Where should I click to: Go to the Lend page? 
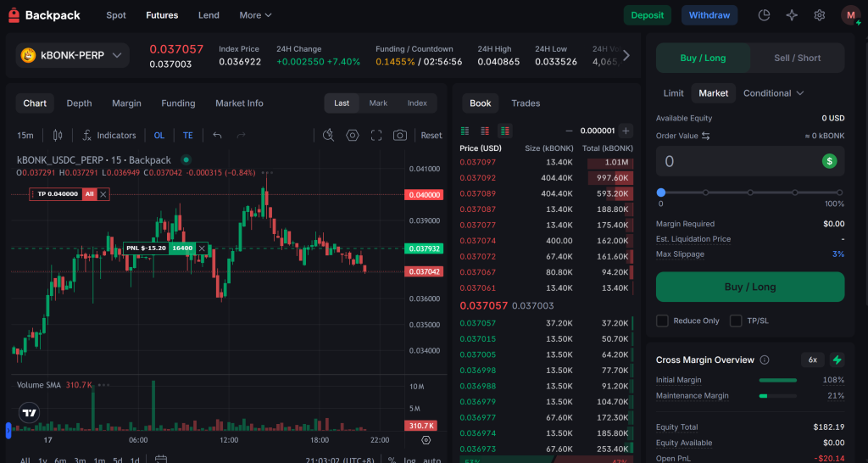click(209, 15)
